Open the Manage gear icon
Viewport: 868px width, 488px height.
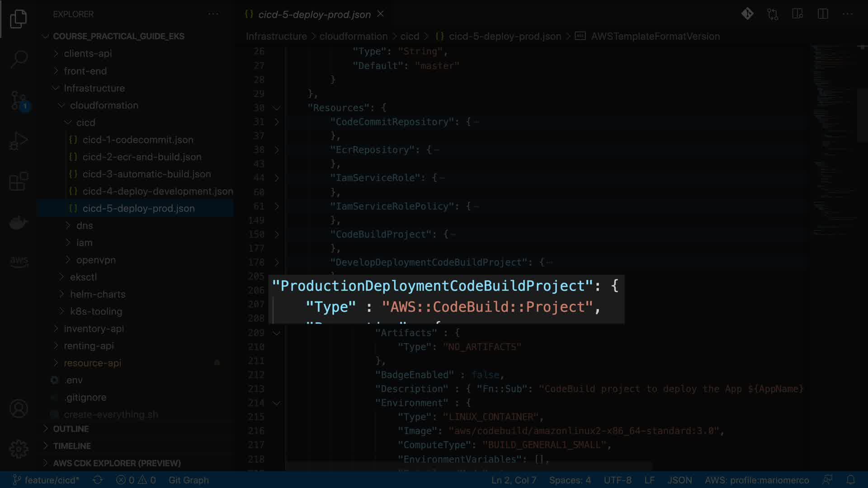19,449
